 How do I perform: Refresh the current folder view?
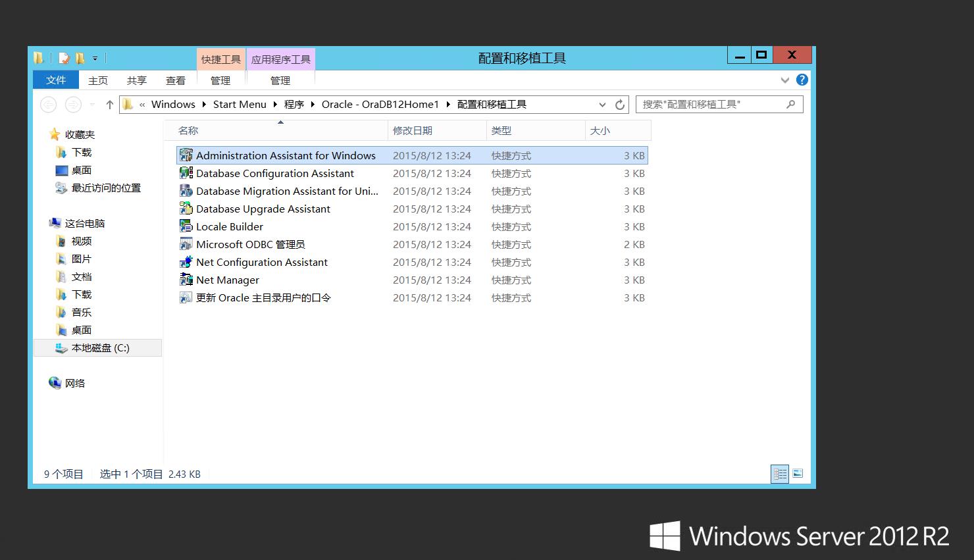coord(619,104)
